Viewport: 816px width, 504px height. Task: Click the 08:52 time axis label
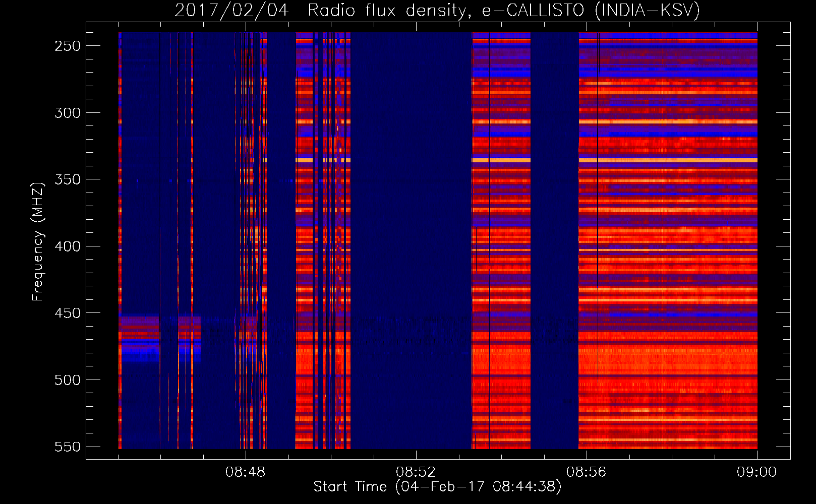tap(416, 472)
